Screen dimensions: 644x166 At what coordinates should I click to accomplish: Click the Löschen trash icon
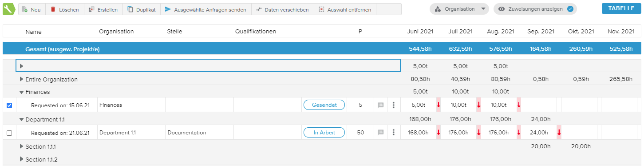[53, 9]
